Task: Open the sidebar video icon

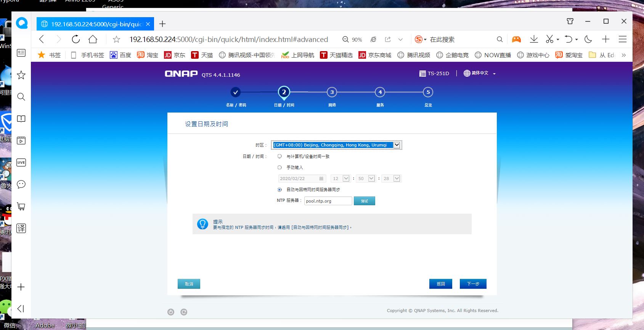Action: [21, 141]
